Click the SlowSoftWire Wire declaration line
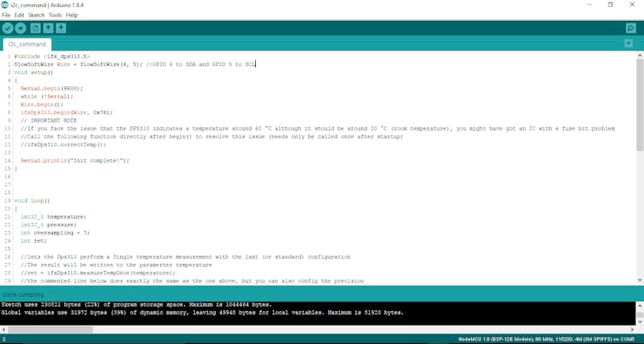Image resolution: width=644 pixels, height=344 pixels. pos(135,64)
